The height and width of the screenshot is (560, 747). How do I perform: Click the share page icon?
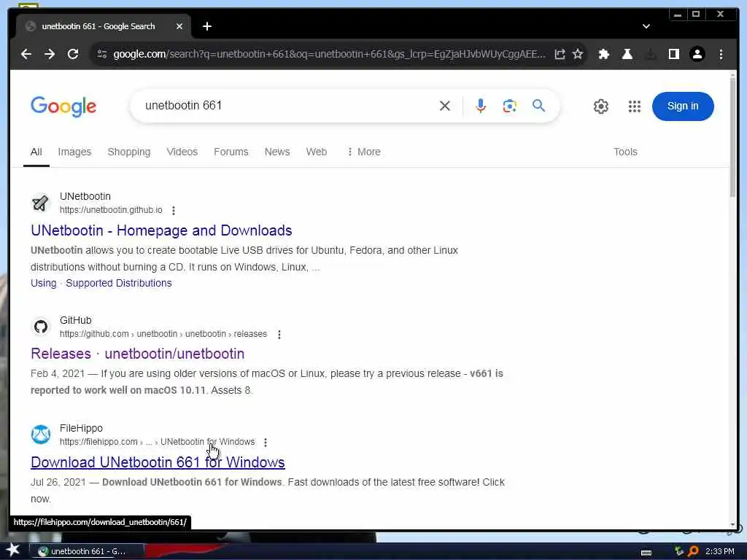pyautogui.click(x=560, y=54)
